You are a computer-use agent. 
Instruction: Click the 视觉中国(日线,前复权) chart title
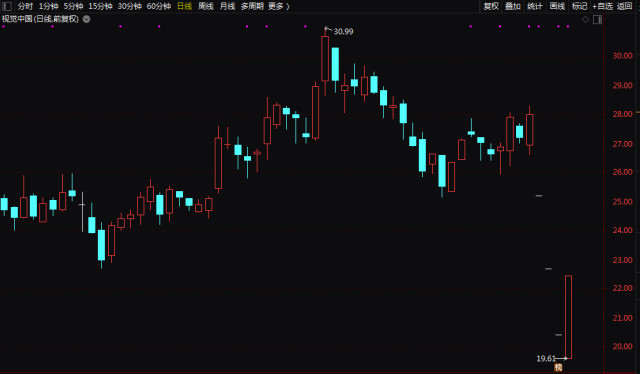tap(40, 19)
